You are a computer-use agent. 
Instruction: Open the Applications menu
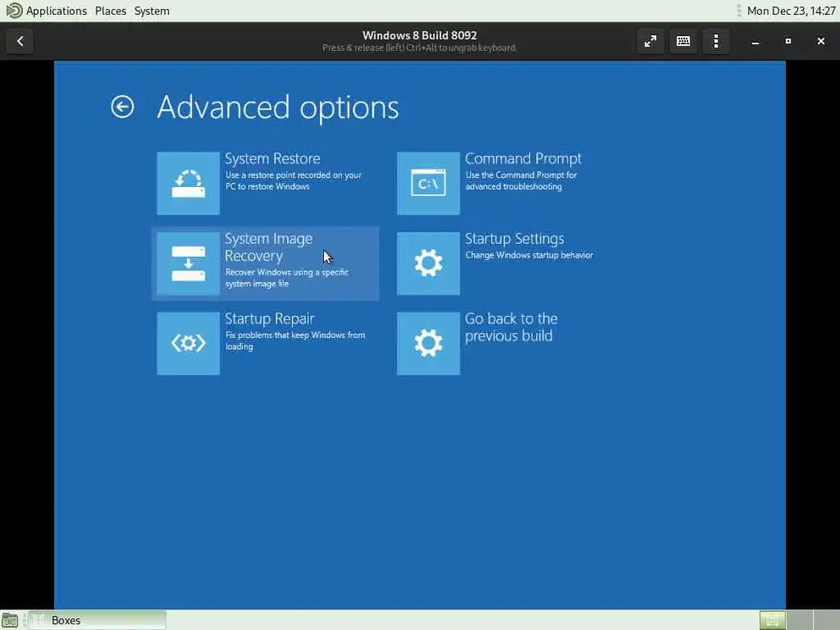tap(57, 11)
